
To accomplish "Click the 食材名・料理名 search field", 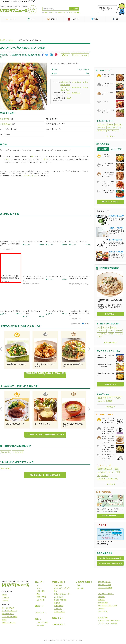I will [56, 9].
